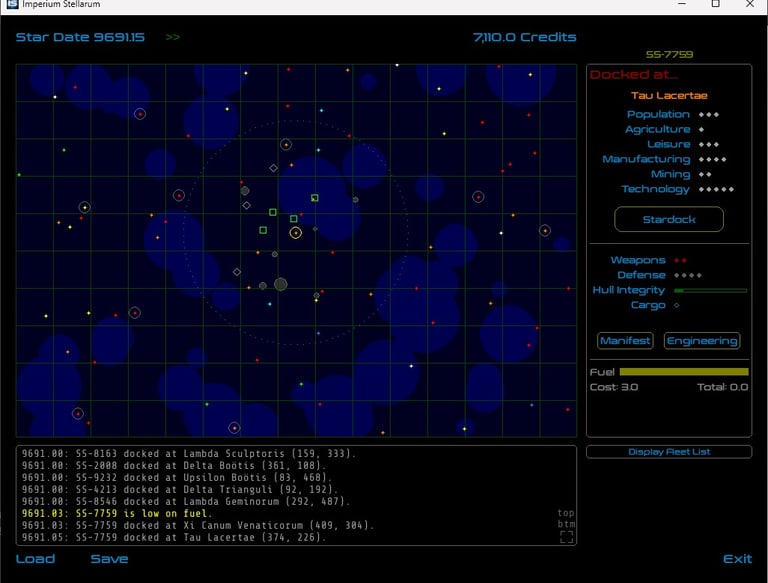This screenshot has height=583, width=768.
Task: Select circled orange star atop the dotted range ring
Action: (286, 145)
